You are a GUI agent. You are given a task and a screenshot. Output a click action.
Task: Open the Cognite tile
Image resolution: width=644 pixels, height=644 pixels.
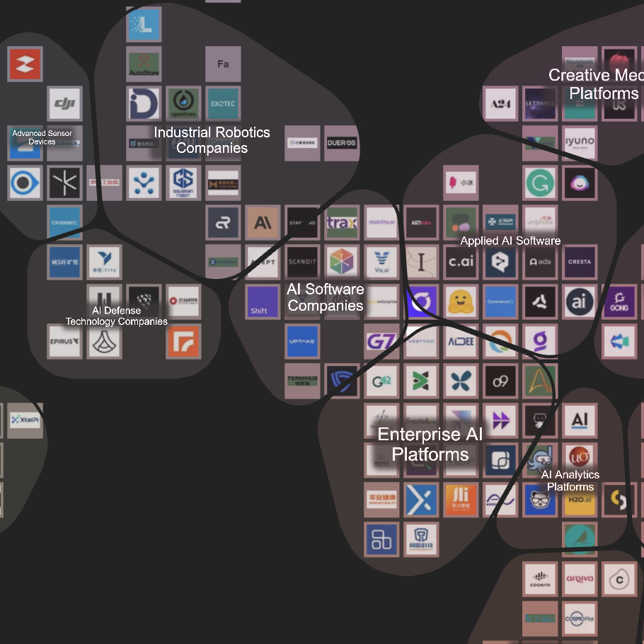(x=540, y=579)
